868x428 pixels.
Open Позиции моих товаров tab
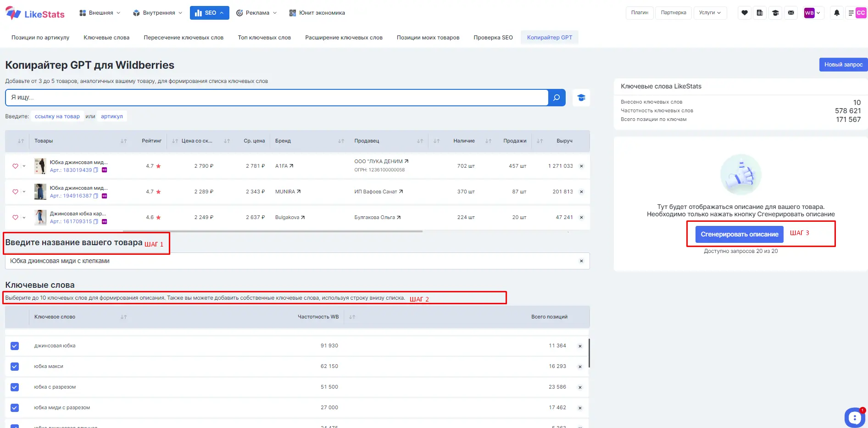tap(428, 38)
